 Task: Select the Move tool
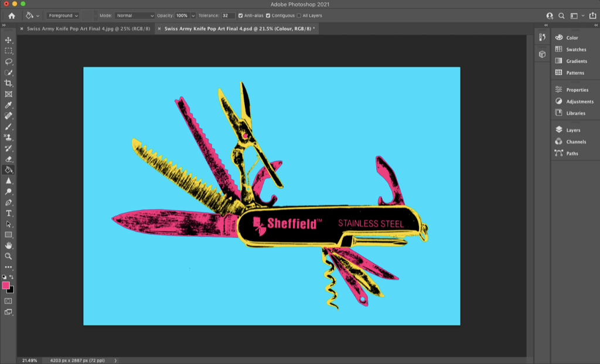8,41
